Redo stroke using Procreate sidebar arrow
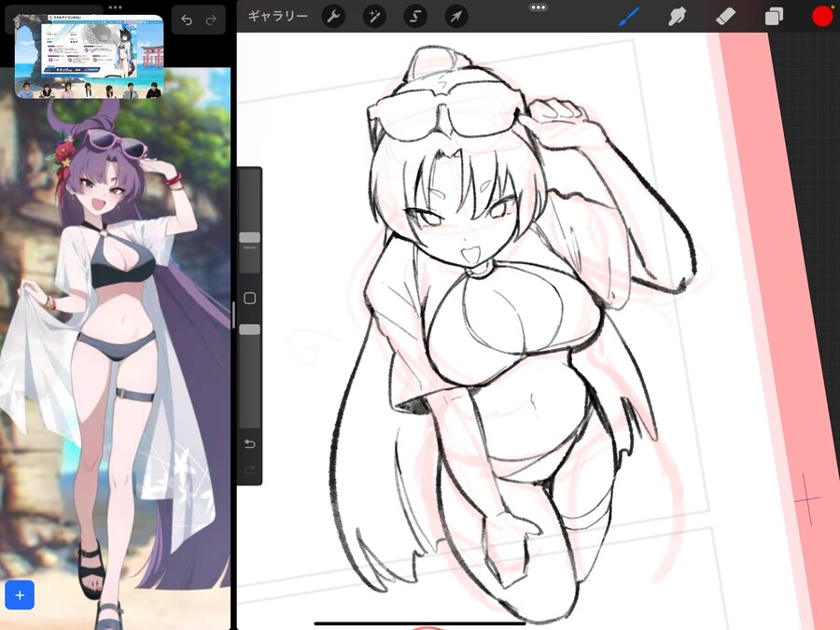840x630 pixels. pyautogui.click(x=249, y=469)
